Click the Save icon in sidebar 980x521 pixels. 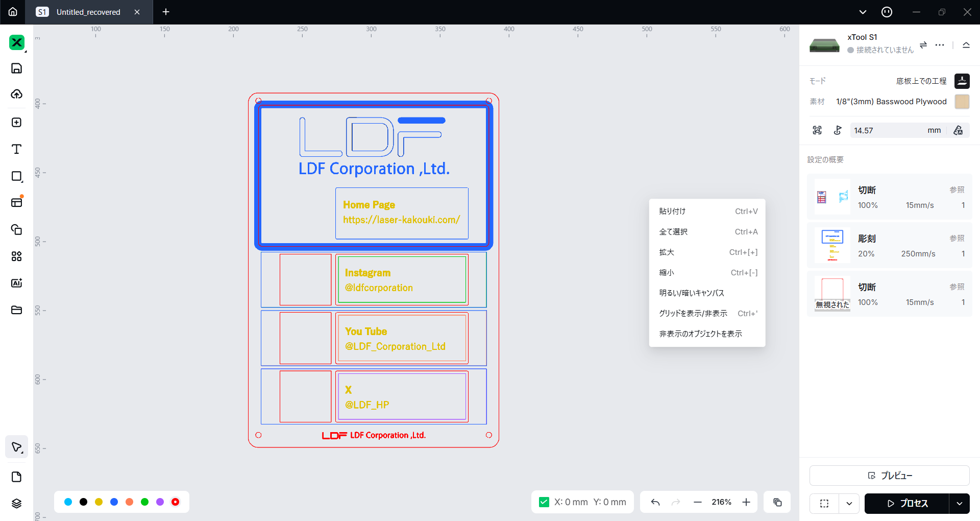click(x=16, y=68)
